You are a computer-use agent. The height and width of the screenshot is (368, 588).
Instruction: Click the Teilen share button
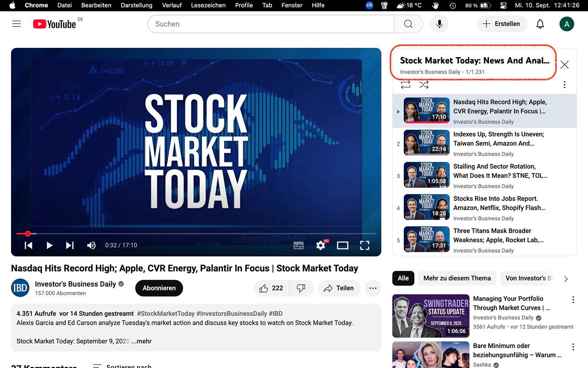[339, 288]
